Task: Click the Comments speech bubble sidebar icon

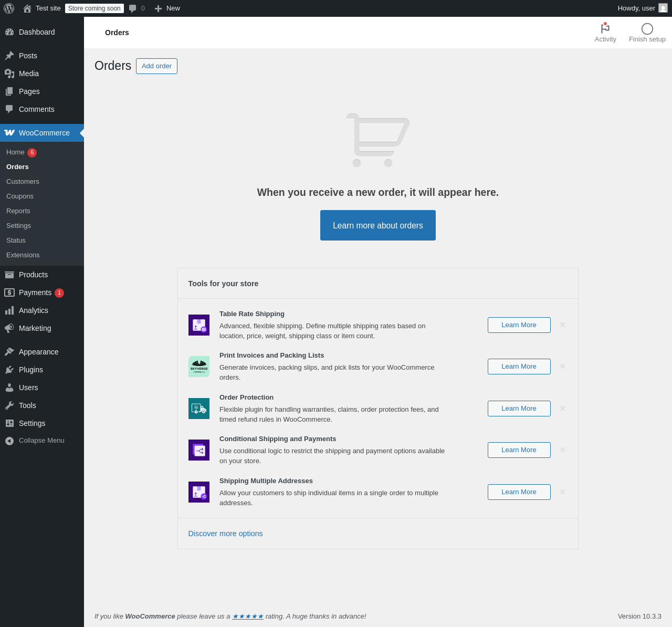Action: [x=9, y=109]
